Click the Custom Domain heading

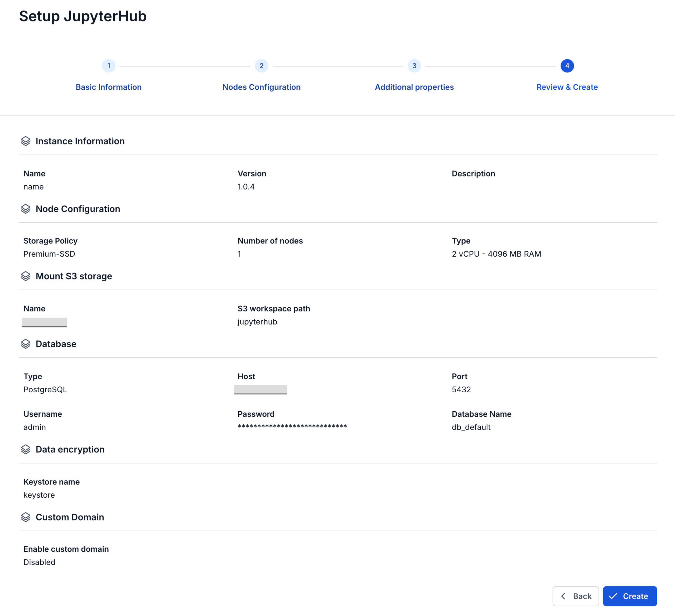70,517
